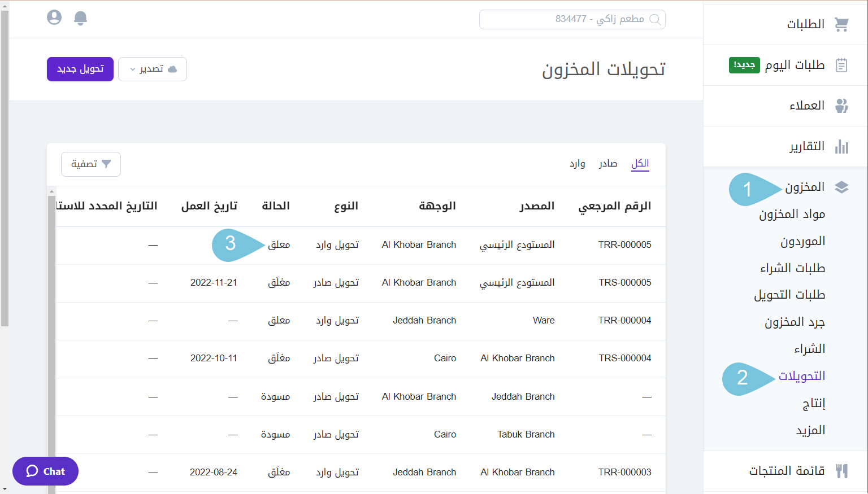This screenshot has width=868, height=494.
Task: Click the قائمة المنتجات products icon
Action: (x=841, y=471)
